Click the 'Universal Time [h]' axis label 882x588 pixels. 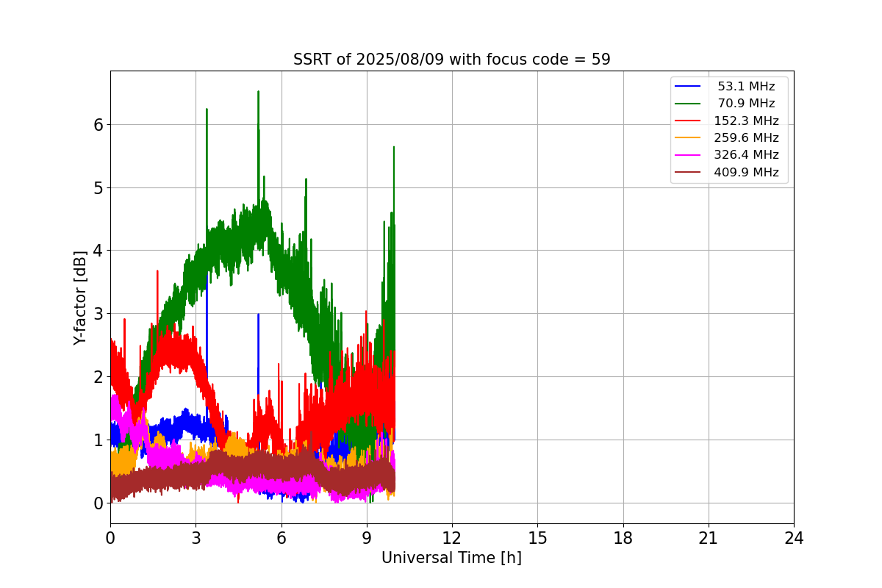[451, 558]
